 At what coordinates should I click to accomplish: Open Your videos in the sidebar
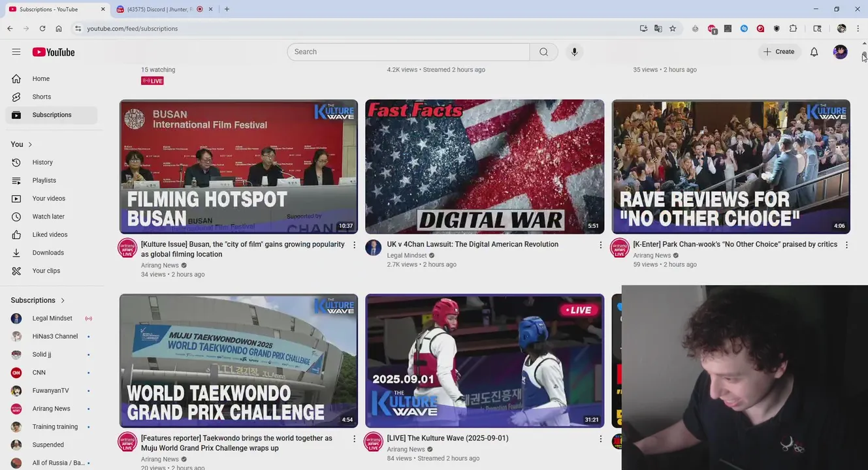click(x=52, y=198)
